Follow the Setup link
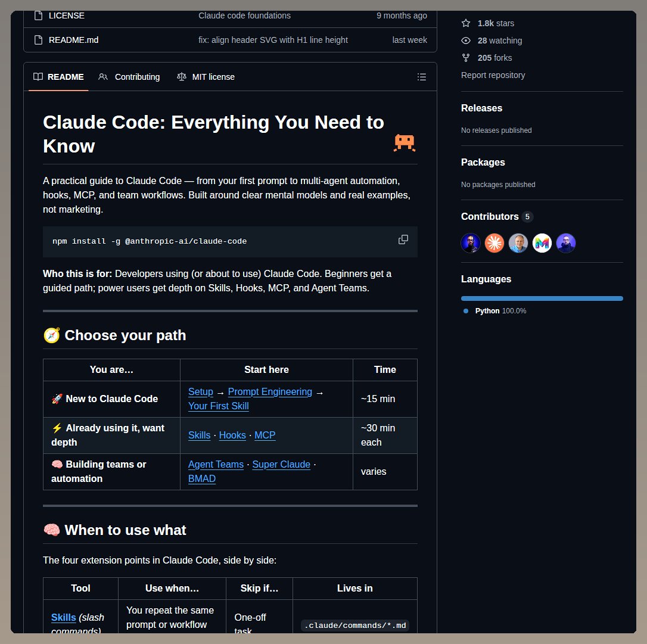 [201, 392]
